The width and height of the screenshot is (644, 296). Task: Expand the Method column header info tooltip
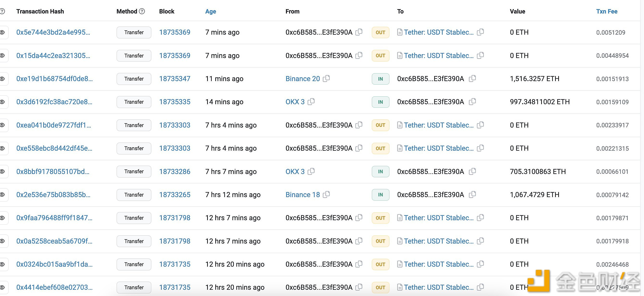coord(143,12)
